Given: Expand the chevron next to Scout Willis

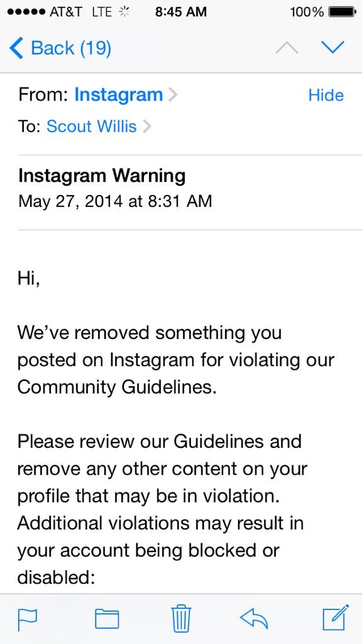Looking at the screenshot, I should tap(146, 126).
